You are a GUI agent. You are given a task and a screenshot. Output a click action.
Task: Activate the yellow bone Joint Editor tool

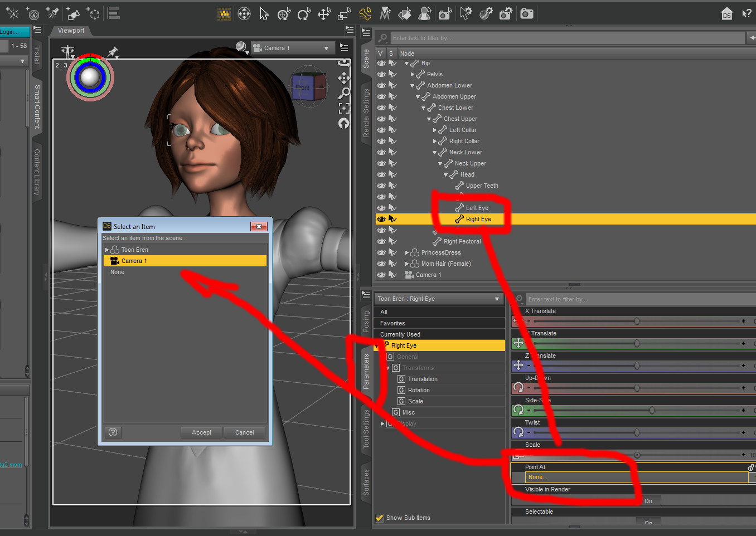pyautogui.click(x=365, y=14)
